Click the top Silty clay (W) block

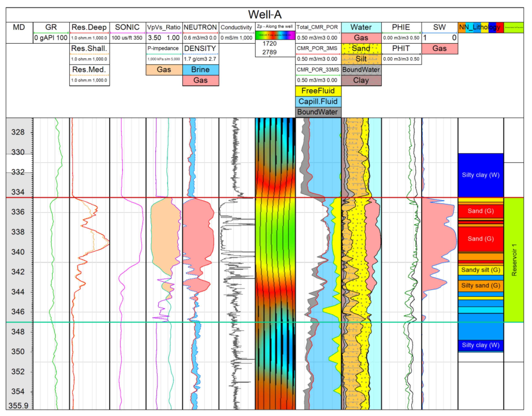tap(481, 175)
